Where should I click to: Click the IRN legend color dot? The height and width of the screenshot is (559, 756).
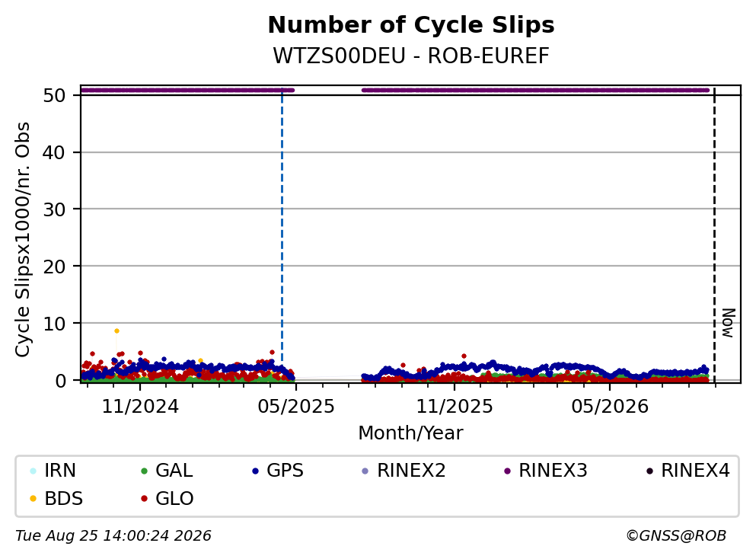click(x=33, y=471)
